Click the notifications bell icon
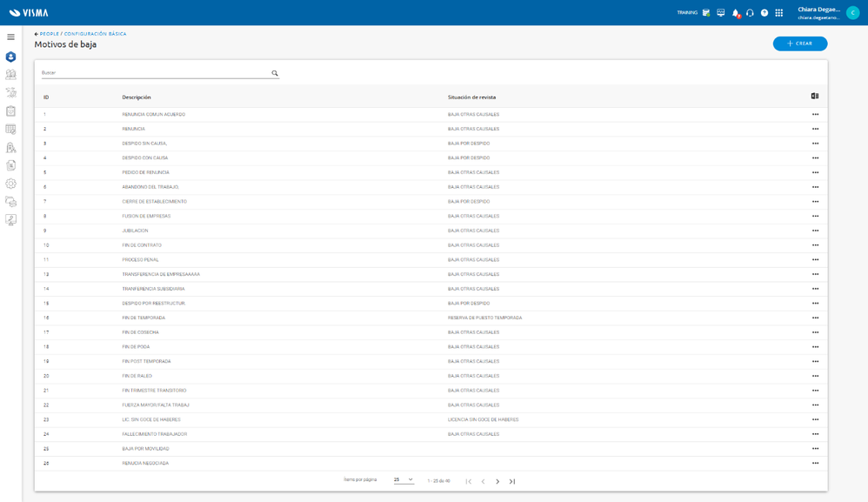This screenshot has height=502, width=868. click(736, 13)
